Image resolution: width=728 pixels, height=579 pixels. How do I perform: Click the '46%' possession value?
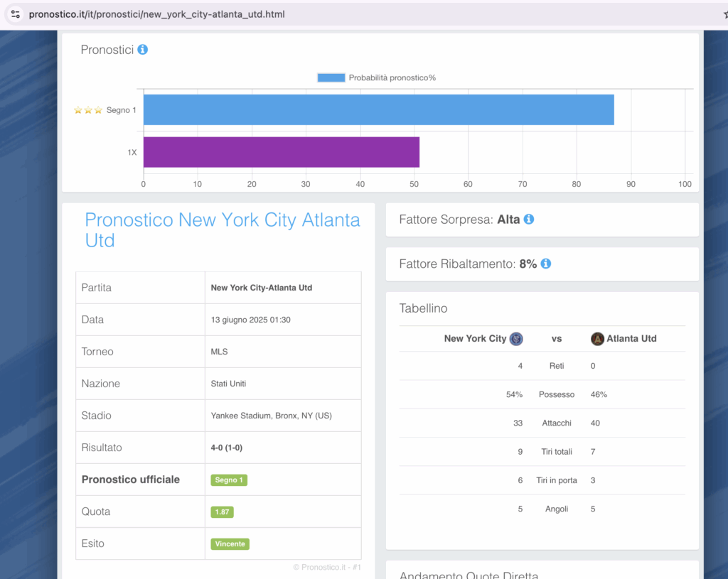click(599, 394)
